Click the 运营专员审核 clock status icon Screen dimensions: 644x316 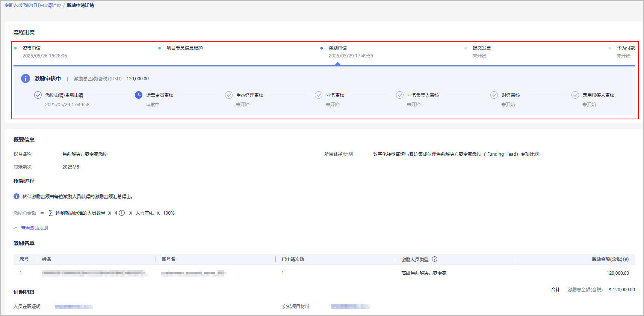click(139, 95)
